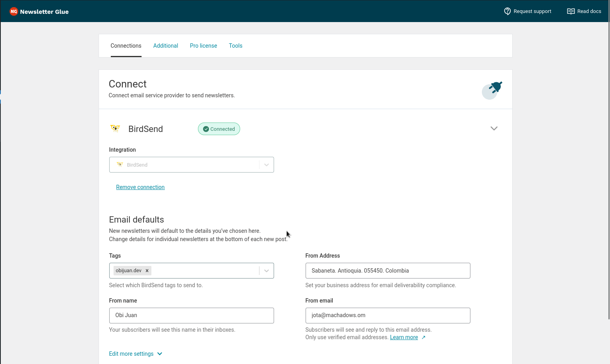The height and width of the screenshot is (364, 610).
Task: Click the Remove connection link
Action: [x=140, y=187]
